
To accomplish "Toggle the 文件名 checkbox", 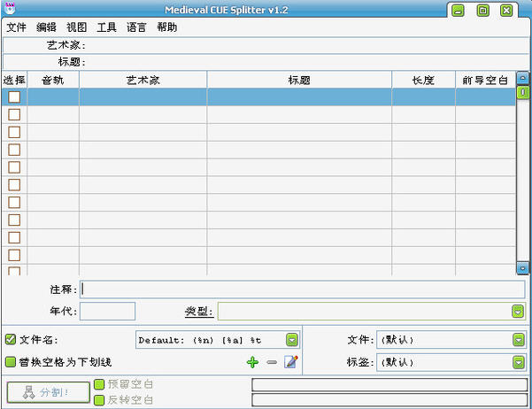I will 11,339.
